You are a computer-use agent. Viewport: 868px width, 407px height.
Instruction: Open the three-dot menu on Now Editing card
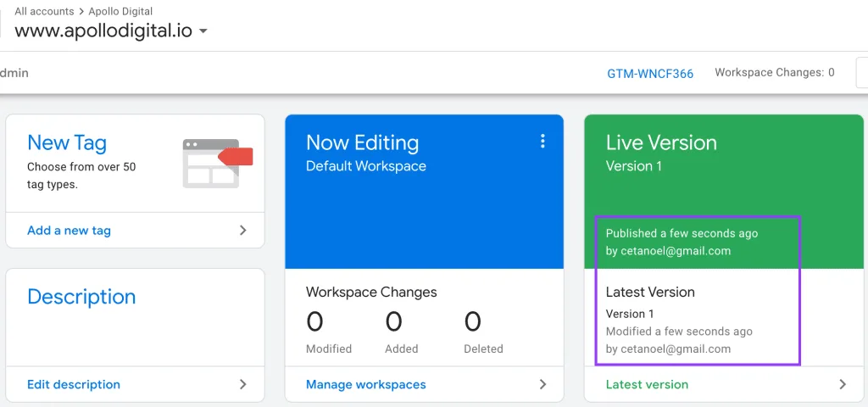click(542, 142)
